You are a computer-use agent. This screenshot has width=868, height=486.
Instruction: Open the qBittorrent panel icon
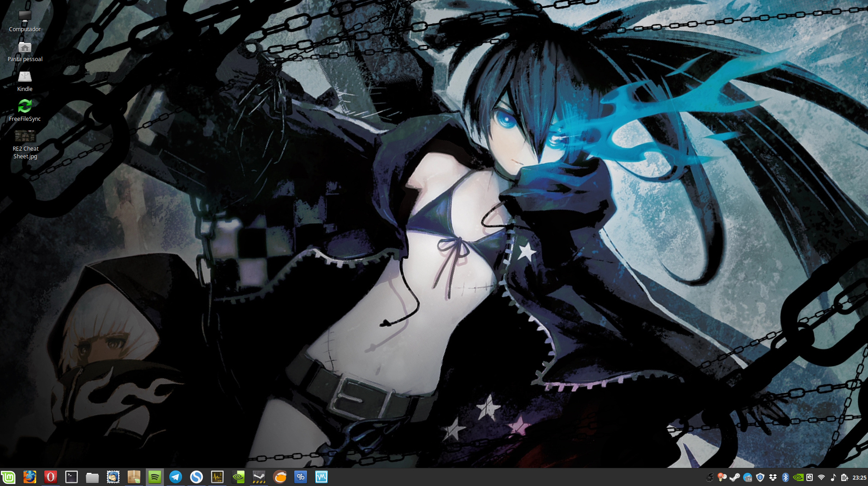[x=301, y=477]
